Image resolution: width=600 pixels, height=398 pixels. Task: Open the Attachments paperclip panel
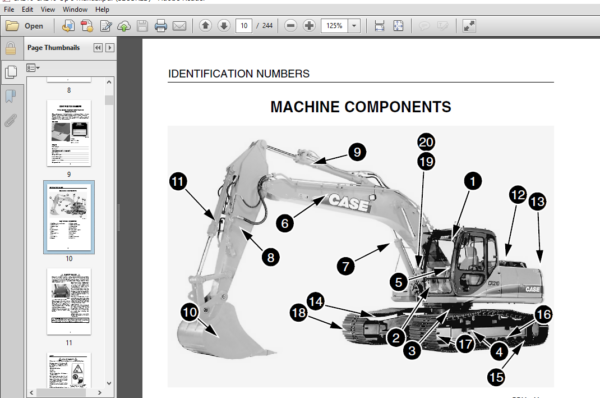tap(11, 121)
